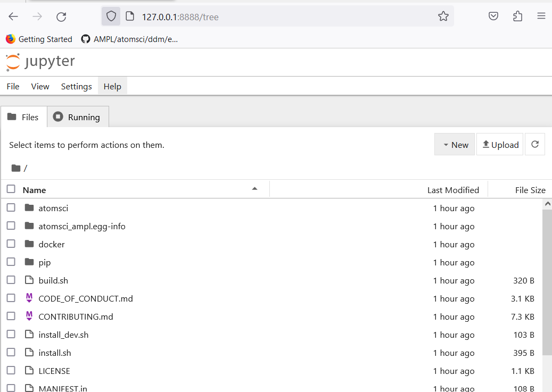Click the atomsci folder icon
The width and height of the screenshot is (552, 392).
[29, 207]
